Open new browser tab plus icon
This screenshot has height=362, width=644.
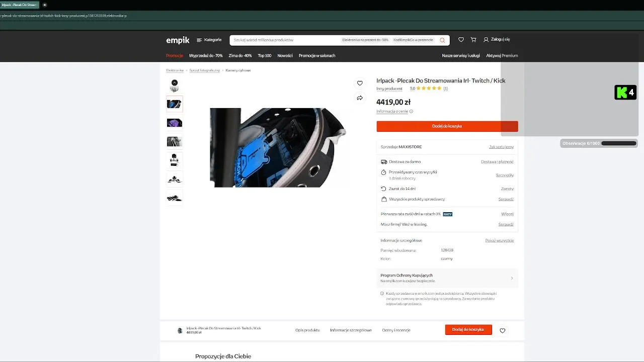click(44, 5)
